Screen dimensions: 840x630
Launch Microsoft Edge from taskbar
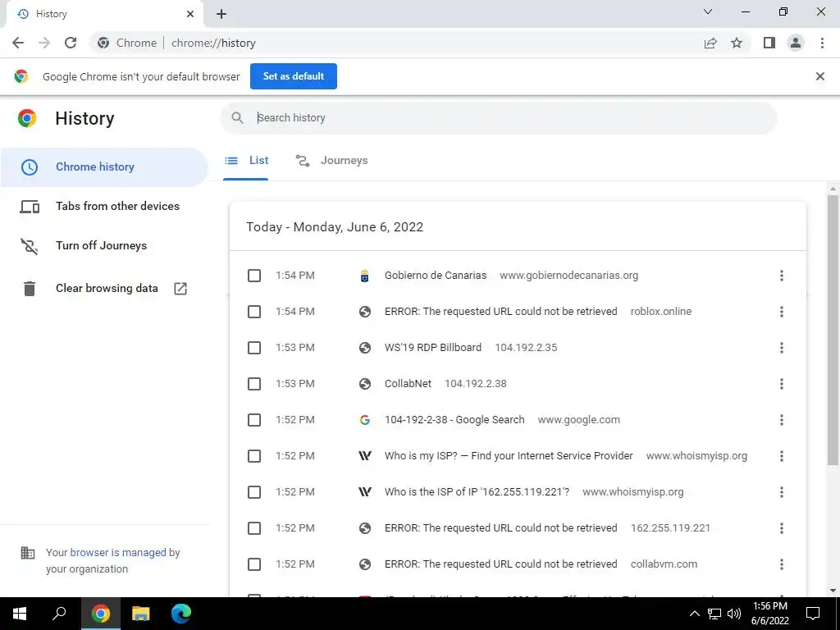(x=181, y=614)
